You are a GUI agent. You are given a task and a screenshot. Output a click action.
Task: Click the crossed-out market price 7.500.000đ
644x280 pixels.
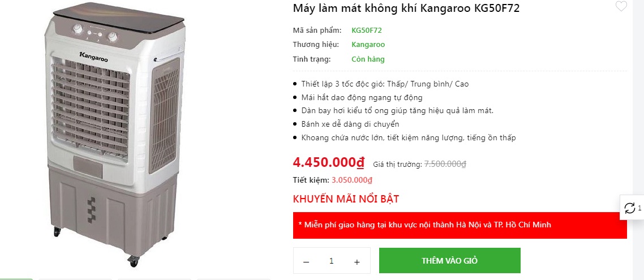pos(445,164)
